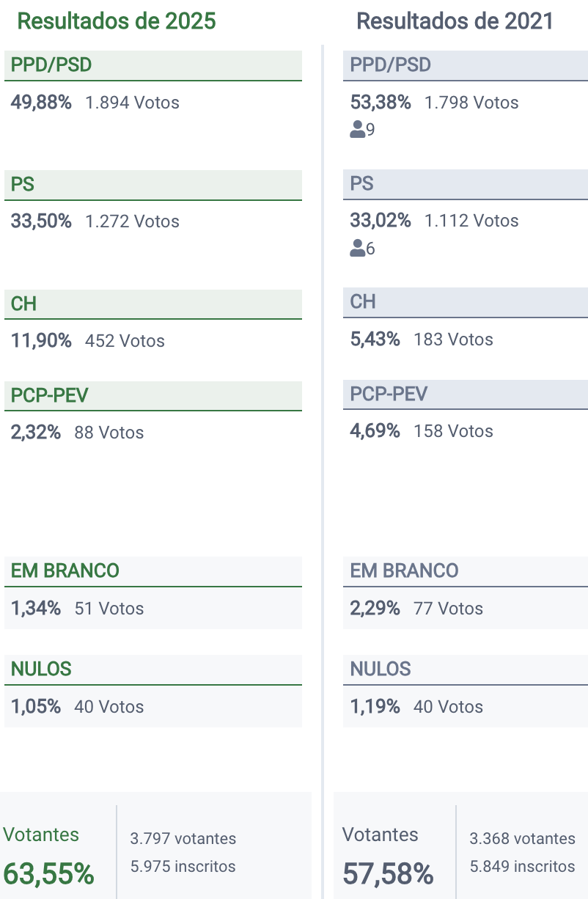Click the "Resultados de 2025" heading
Image resolution: width=588 pixels, height=899 pixels.
(x=117, y=21)
